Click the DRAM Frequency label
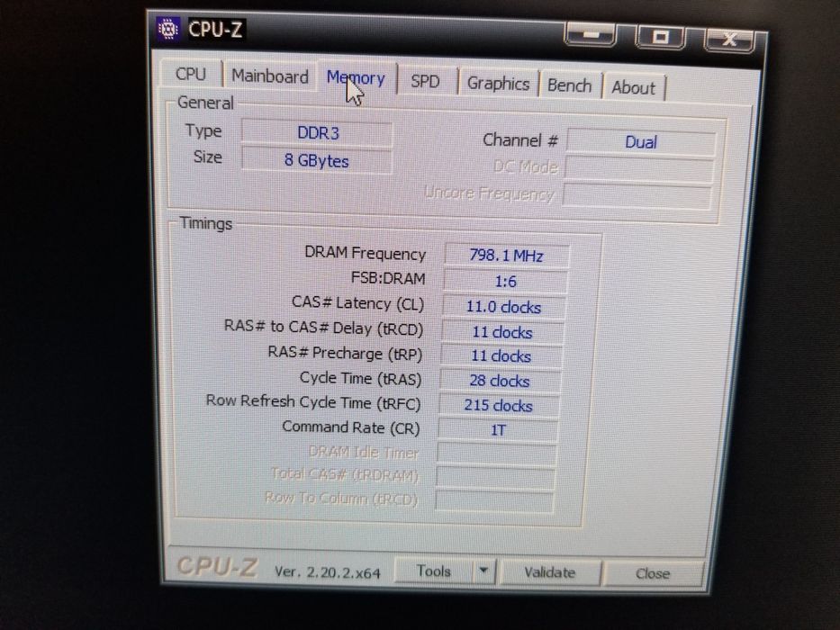Viewport: 840px width, 630px height. pyautogui.click(x=366, y=254)
